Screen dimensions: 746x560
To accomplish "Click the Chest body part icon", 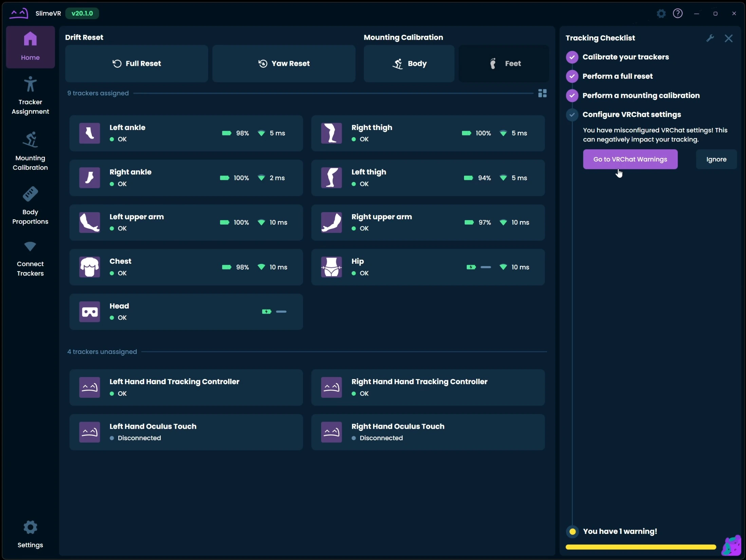I will tap(90, 267).
